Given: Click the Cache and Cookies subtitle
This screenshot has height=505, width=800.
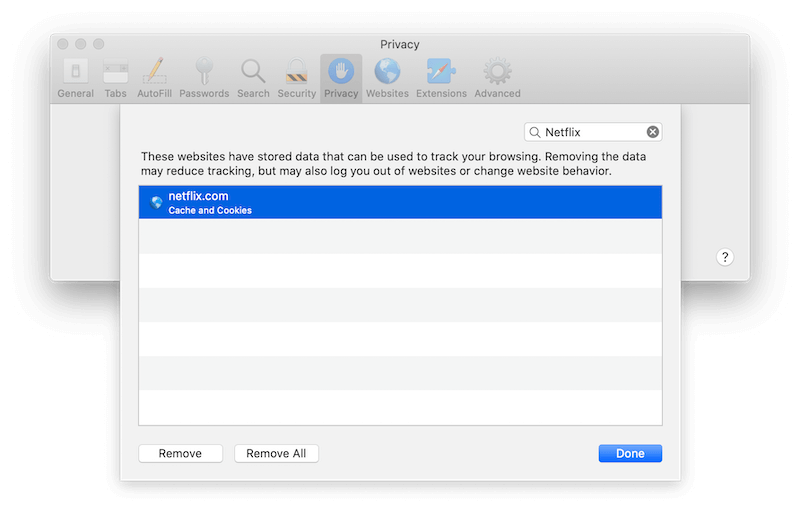Looking at the screenshot, I should (210, 210).
